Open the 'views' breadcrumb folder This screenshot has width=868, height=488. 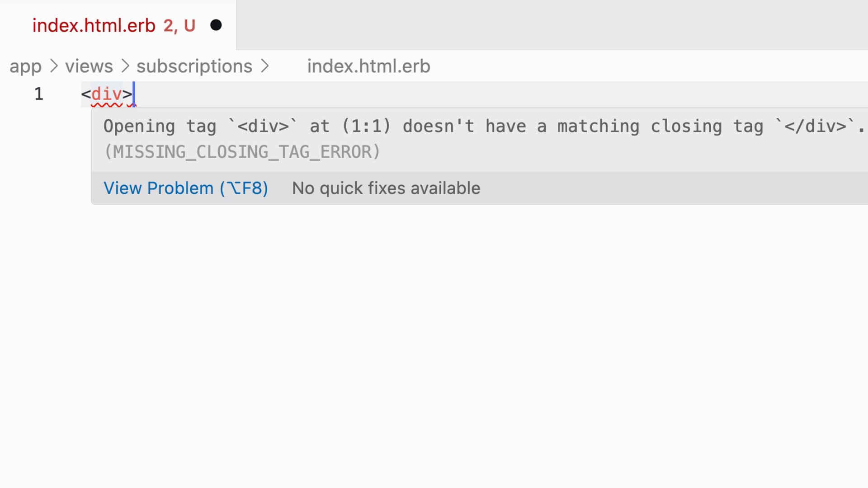(89, 66)
